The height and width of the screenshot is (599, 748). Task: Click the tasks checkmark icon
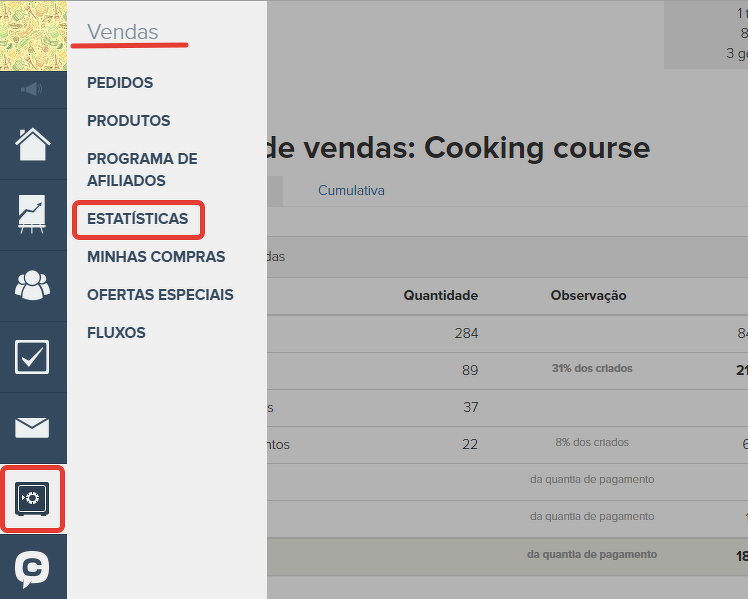click(x=33, y=357)
